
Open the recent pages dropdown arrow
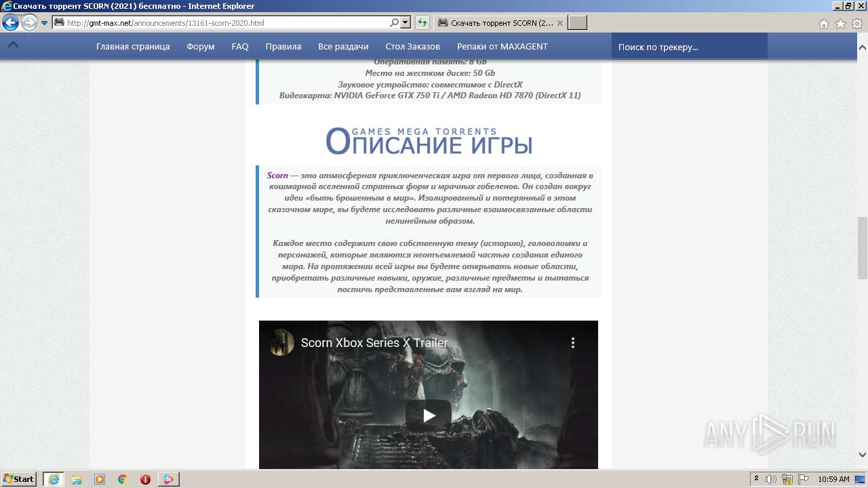tap(44, 23)
